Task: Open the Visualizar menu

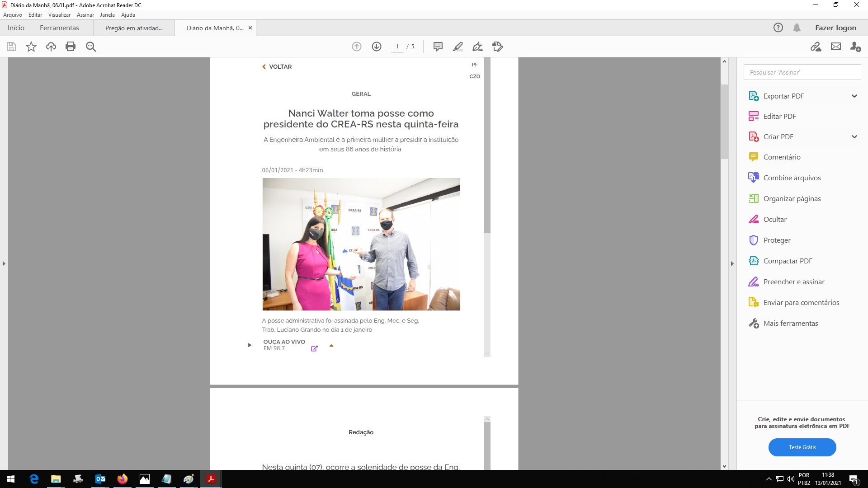Action: click(x=59, y=15)
